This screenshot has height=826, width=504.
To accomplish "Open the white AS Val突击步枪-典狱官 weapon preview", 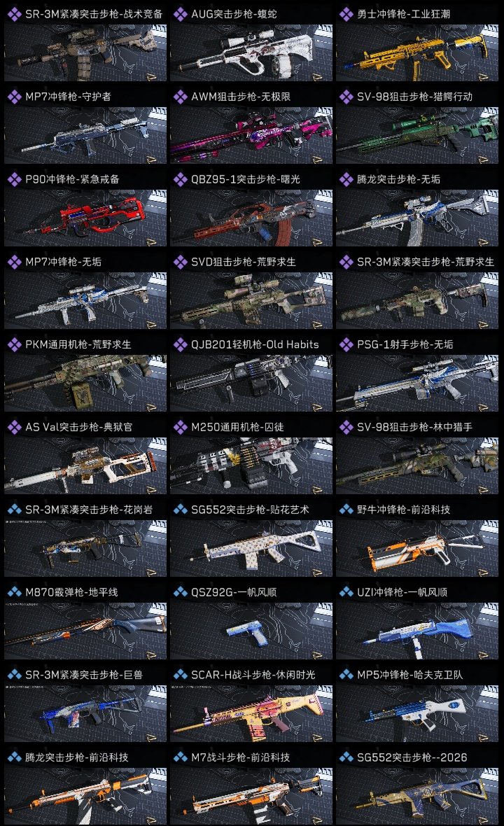I will [x=85, y=465].
